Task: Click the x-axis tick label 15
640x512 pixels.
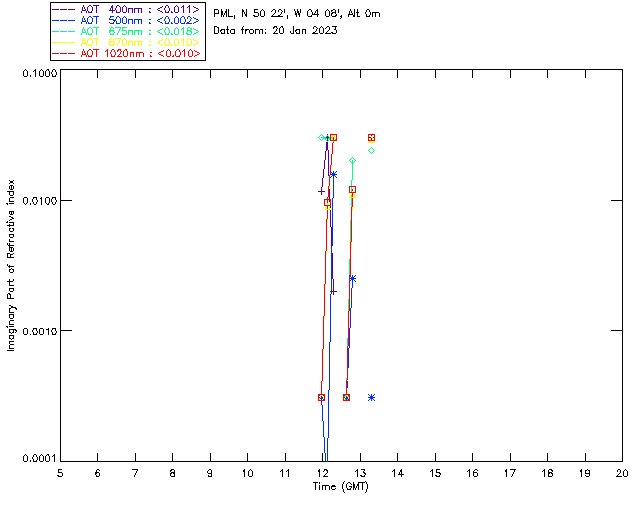Action: pos(435,473)
